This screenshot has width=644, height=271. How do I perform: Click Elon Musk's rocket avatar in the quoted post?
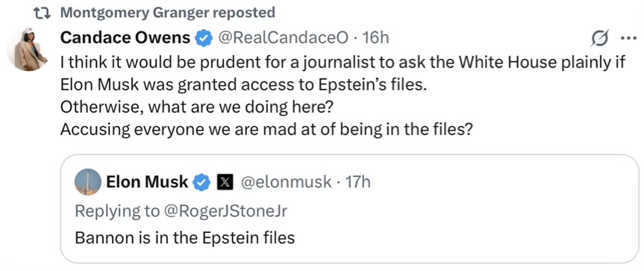pos(88,182)
